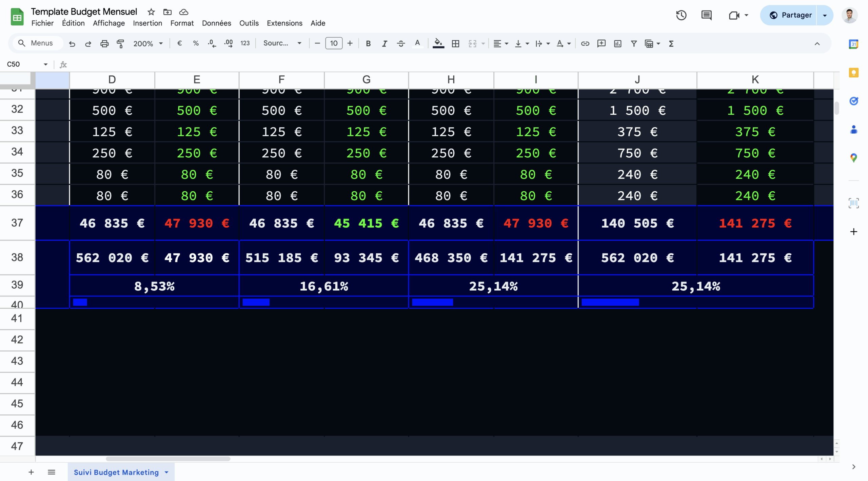868x481 pixels.
Task: Open the fill color picker
Action: tap(438, 43)
